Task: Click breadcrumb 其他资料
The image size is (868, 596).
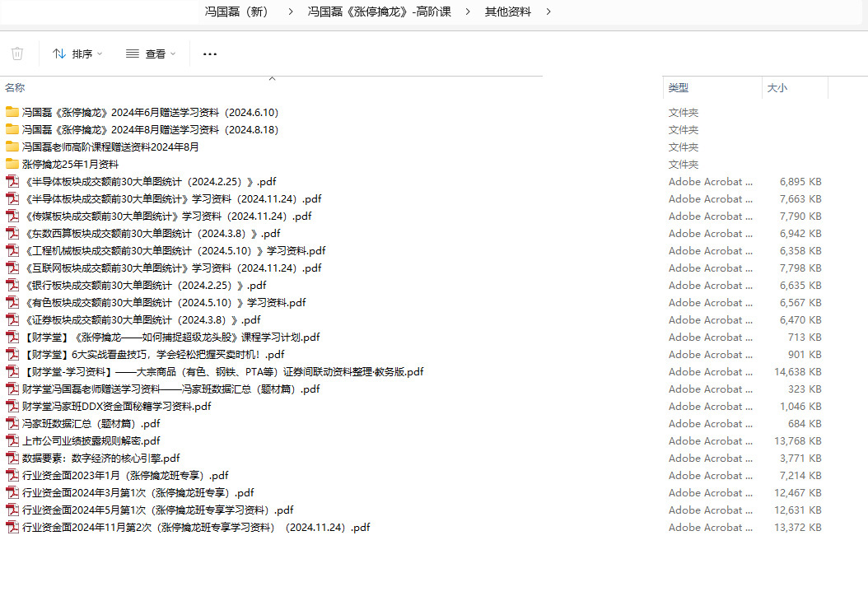Action: [507, 12]
